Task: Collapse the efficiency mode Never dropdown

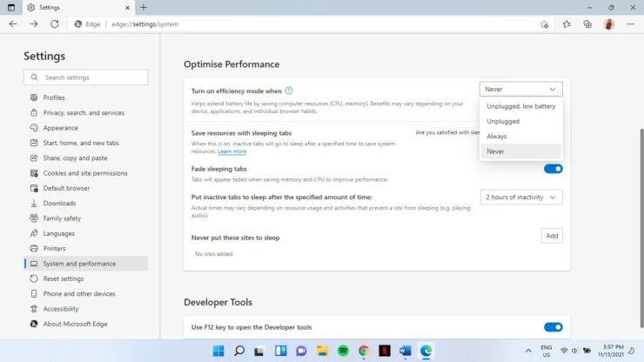Action: click(x=520, y=89)
